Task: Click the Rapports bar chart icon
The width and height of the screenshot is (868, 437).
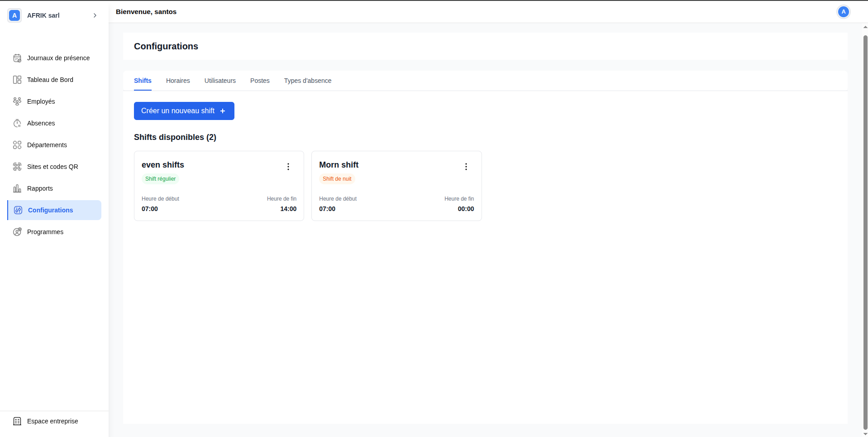Action: click(17, 188)
